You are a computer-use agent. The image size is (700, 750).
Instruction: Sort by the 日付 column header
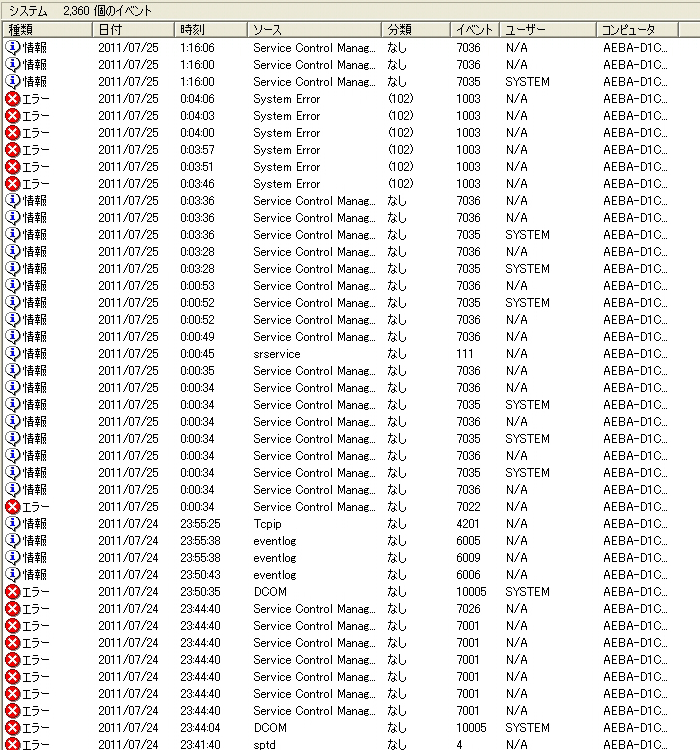(133, 30)
